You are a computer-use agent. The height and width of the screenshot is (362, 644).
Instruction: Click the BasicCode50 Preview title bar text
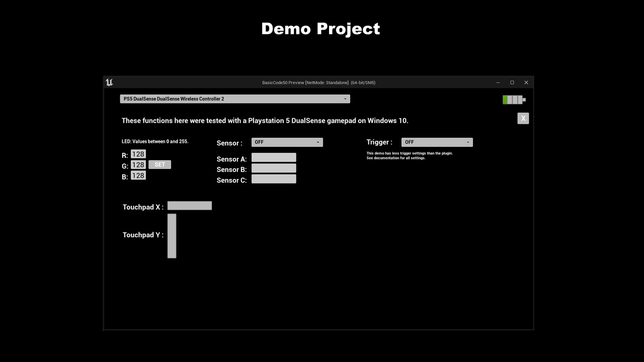319,82
